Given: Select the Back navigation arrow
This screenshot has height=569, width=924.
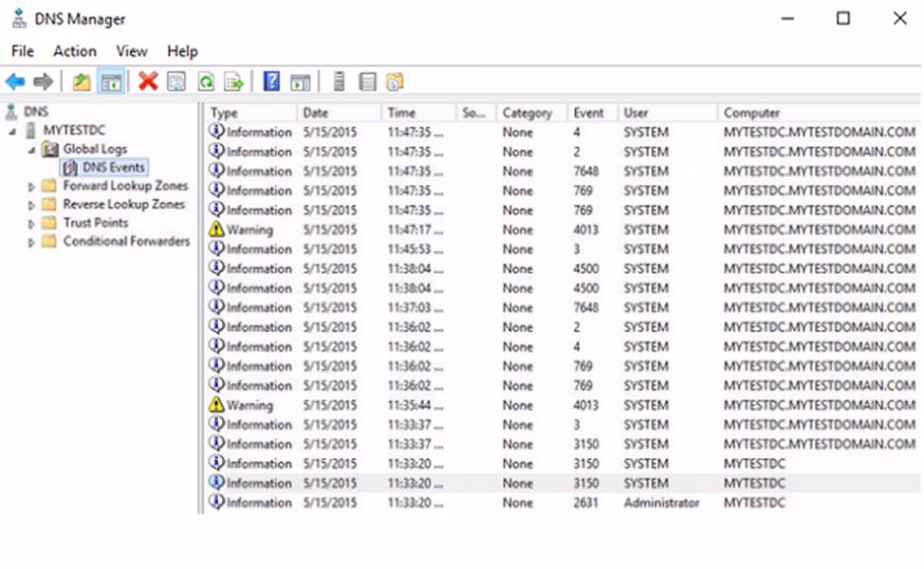Looking at the screenshot, I should (x=14, y=82).
